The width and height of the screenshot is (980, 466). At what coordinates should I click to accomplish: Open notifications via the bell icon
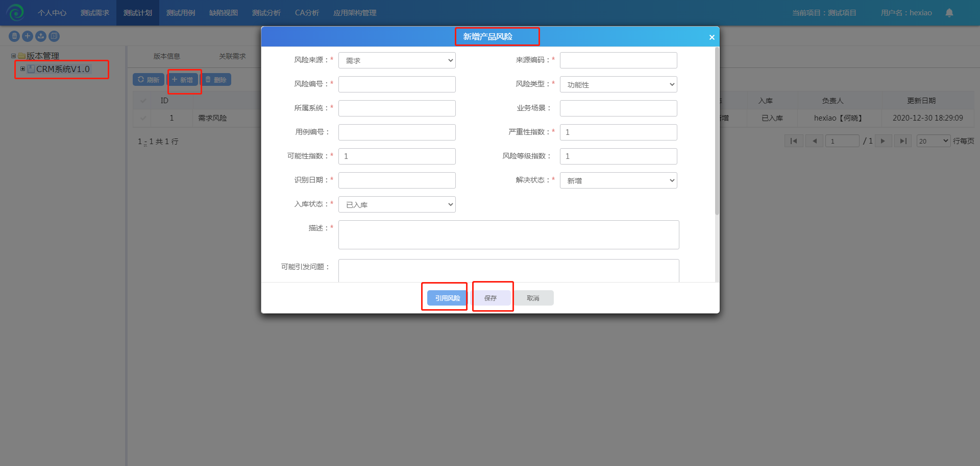tap(949, 13)
